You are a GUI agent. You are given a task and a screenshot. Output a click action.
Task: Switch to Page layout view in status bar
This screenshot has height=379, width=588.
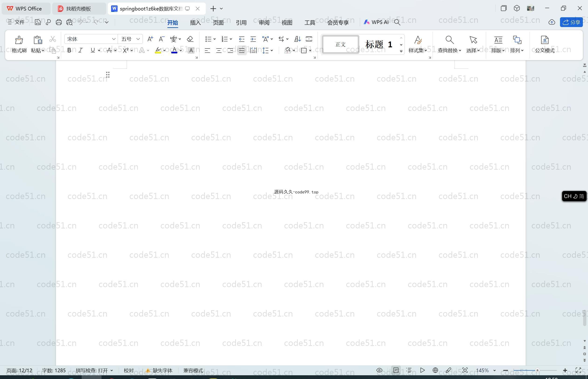click(396, 370)
